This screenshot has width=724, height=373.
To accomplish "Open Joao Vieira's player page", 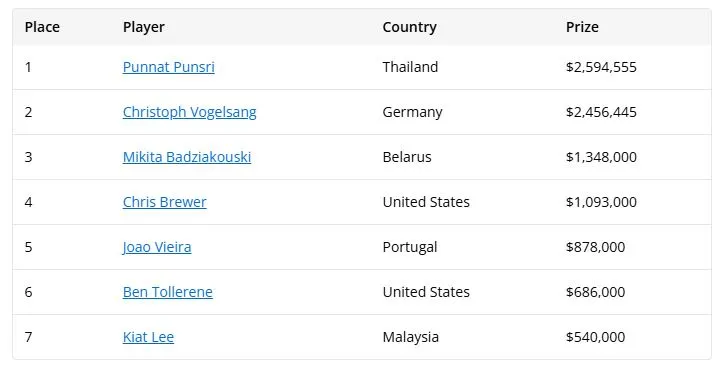I will point(157,247).
